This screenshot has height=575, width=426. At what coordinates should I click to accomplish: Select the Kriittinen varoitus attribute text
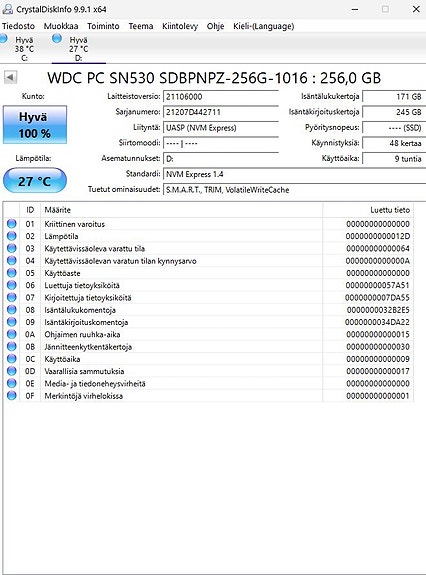point(74,224)
